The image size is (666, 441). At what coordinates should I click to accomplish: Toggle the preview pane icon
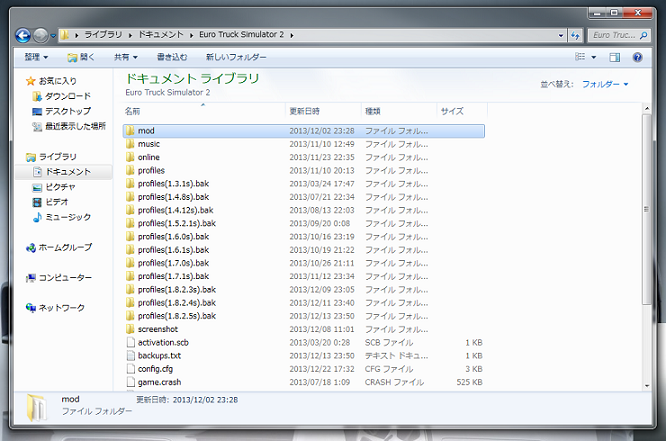[615, 57]
